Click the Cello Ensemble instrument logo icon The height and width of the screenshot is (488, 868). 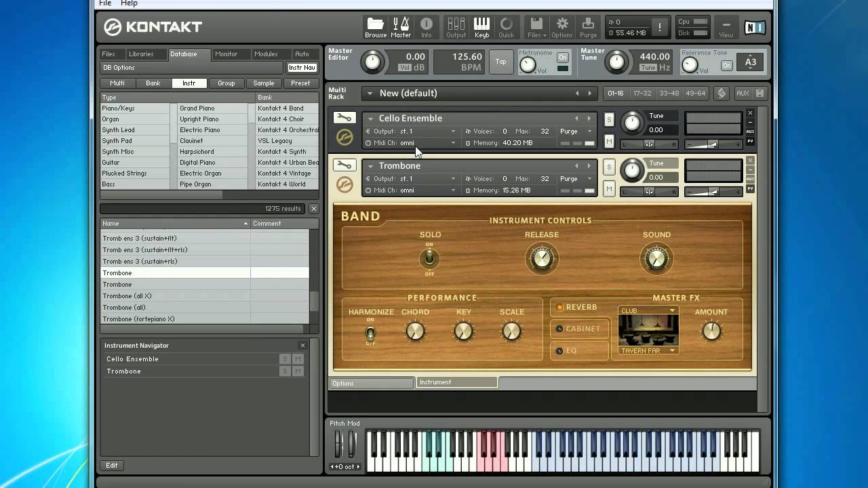tap(344, 138)
